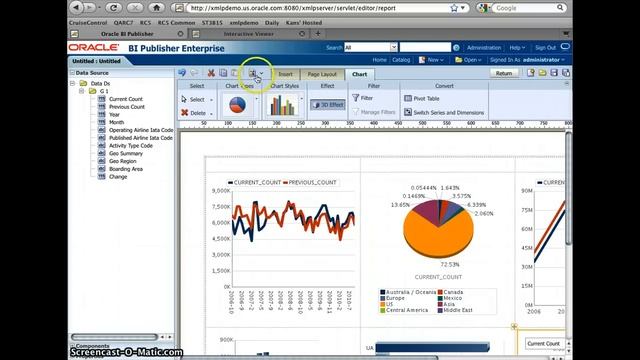Viewport: 640px width, 360px height.
Task: Switch to Interactive Viewer browser tab
Action: (249, 34)
